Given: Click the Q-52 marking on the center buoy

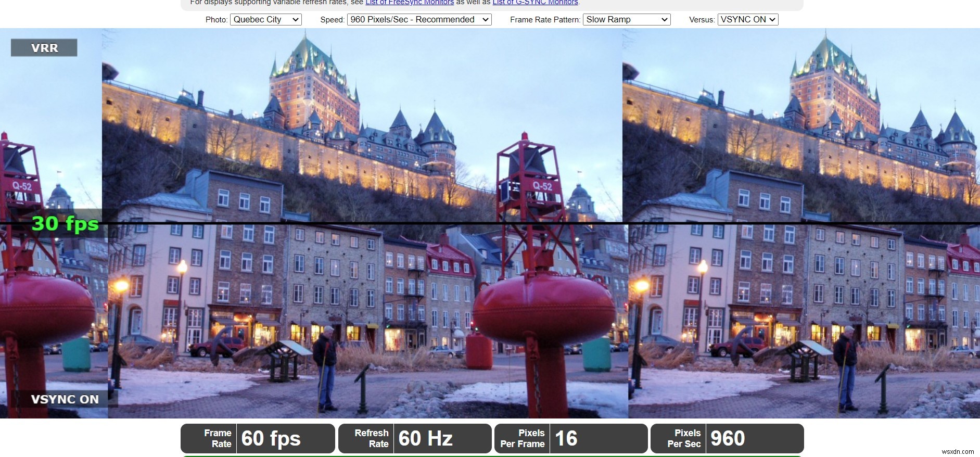Looking at the screenshot, I should (x=542, y=186).
